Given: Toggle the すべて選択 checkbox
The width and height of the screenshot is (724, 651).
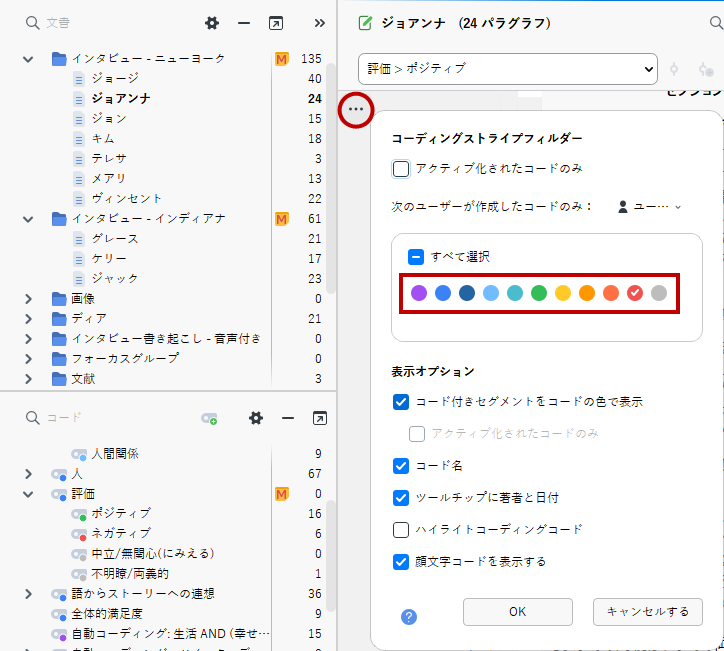Looking at the screenshot, I should (416, 257).
